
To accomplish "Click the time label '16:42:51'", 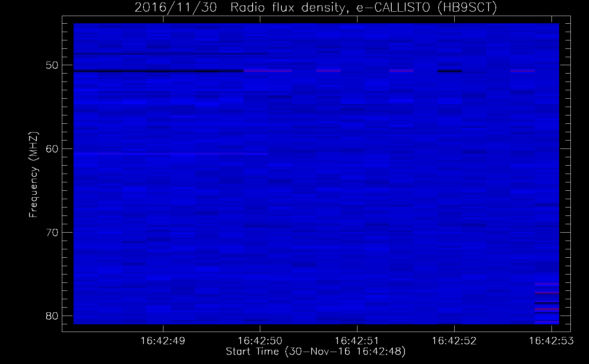I will pyautogui.click(x=357, y=341).
